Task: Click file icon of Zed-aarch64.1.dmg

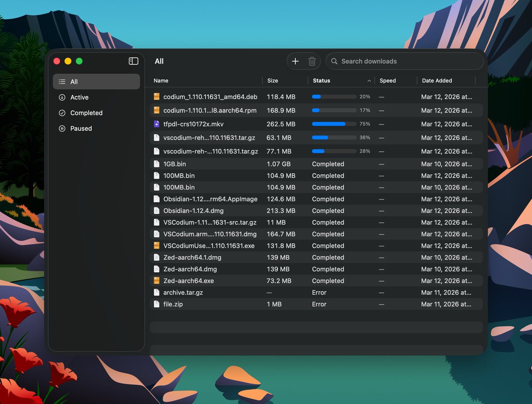Action: [156, 257]
